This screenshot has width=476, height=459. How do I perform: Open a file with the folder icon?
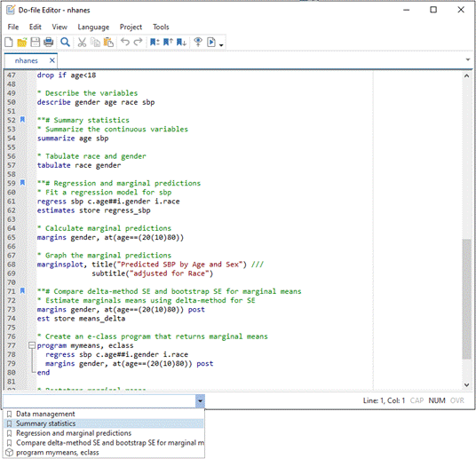tap(22, 42)
